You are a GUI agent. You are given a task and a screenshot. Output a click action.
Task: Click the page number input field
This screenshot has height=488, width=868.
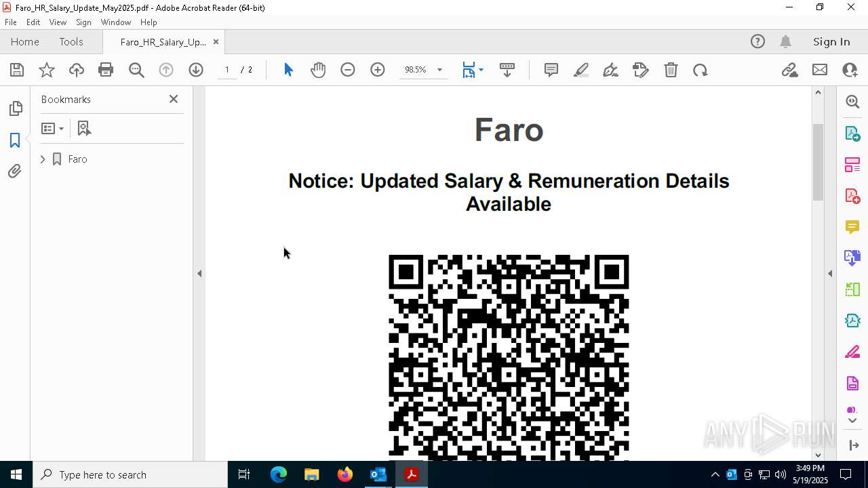pyautogui.click(x=227, y=70)
